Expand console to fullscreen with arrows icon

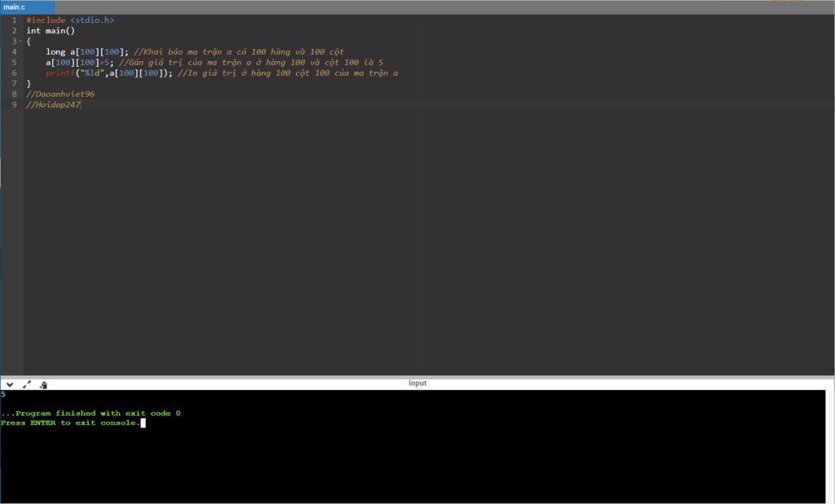[27, 384]
